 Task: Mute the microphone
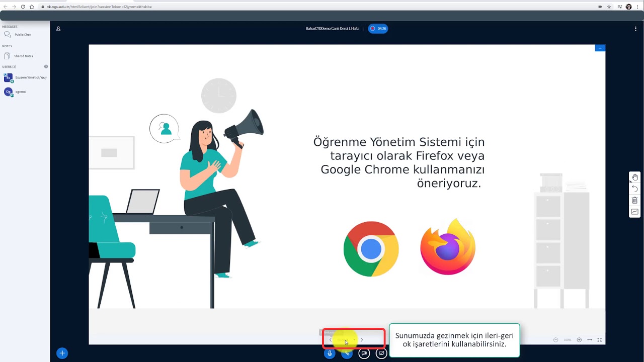point(330,353)
